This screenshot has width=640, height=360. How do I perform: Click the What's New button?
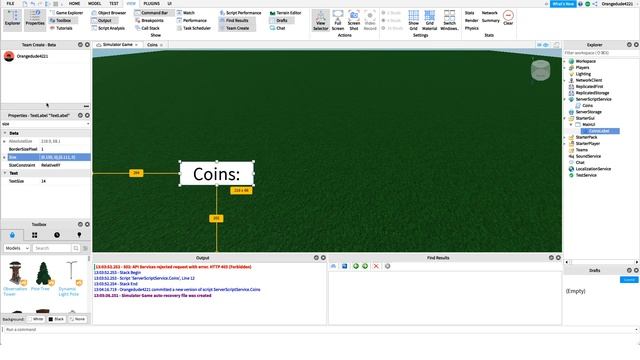click(563, 4)
